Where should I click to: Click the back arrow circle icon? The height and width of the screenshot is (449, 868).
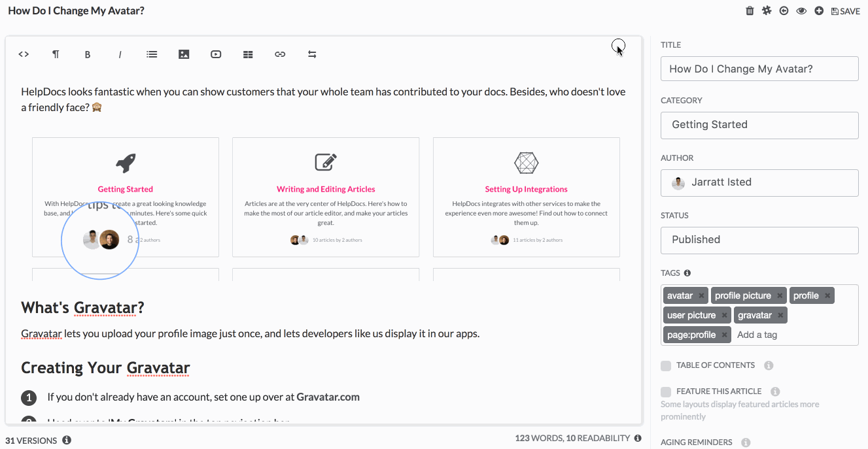tap(784, 11)
